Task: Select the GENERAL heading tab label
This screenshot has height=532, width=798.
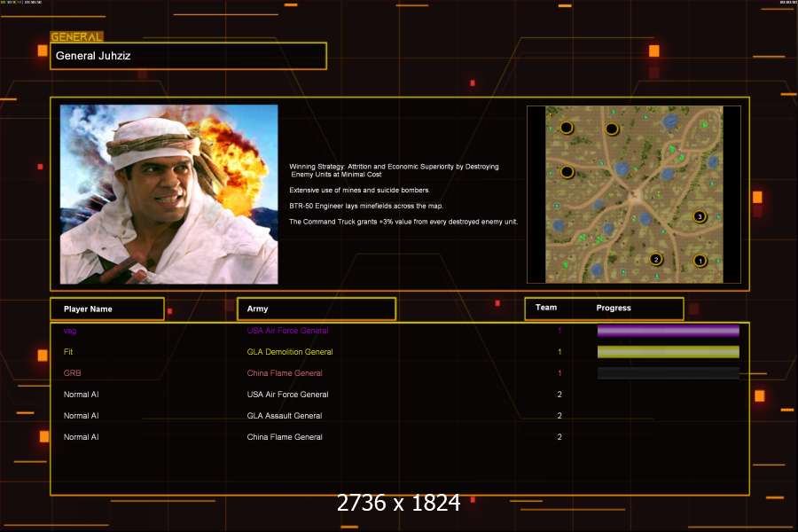Action: [76, 36]
